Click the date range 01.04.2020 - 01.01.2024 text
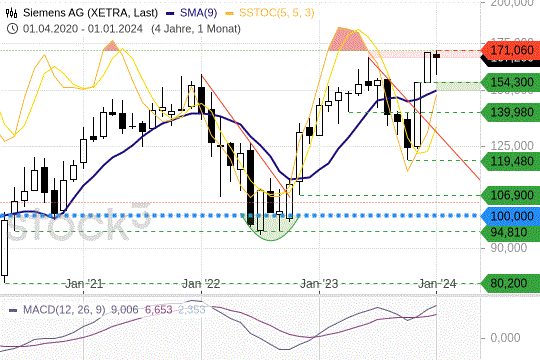 point(83,29)
